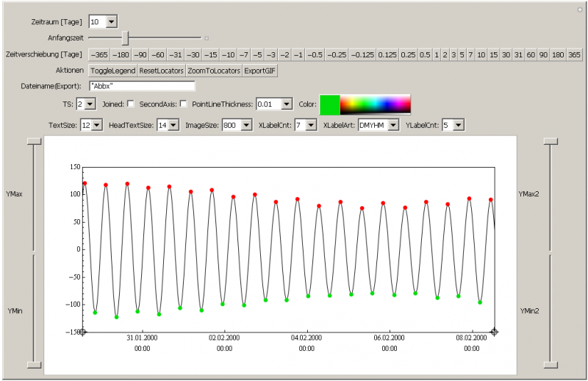The height and width of the screenshot is (381, 588).
Task: Open the XLabelCnt dropdown
Action: (306, 125)
